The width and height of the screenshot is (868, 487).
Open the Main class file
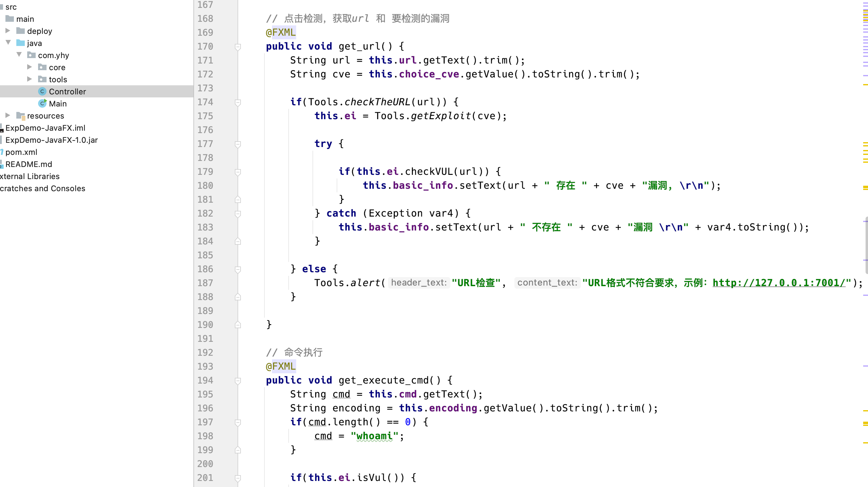(x=58, y=103)
